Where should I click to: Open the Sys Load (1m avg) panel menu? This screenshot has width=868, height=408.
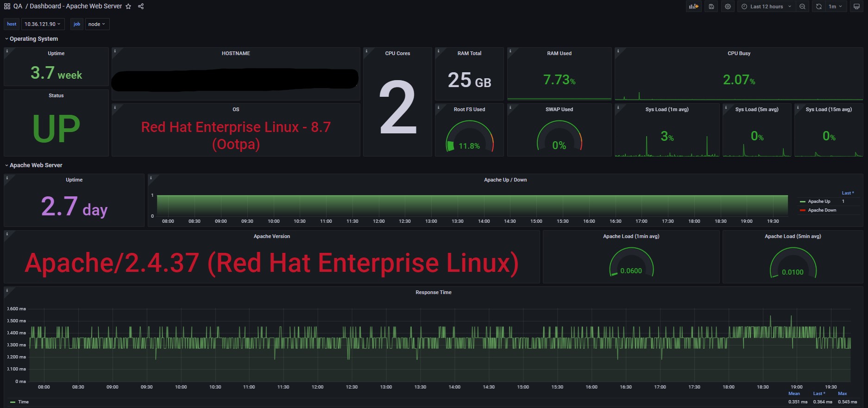coord(667,109)
